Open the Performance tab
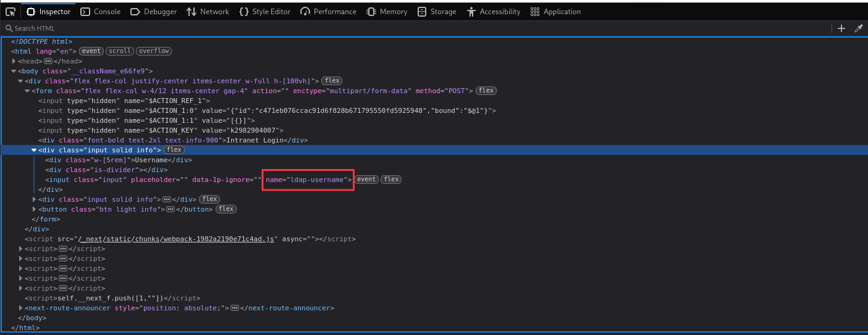Screen dimensions: 868x335 (x=329, y=12)
